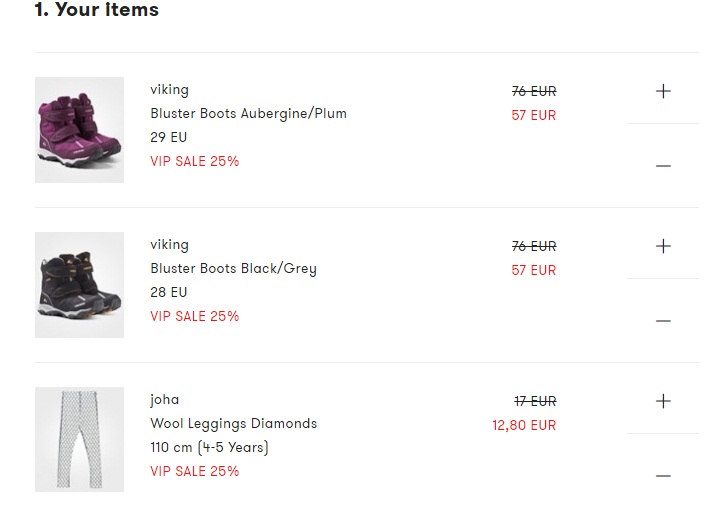Open Wool Leggings Diamonds product link
The width and height of the screenshot is (712, 514).
(233, 423)
